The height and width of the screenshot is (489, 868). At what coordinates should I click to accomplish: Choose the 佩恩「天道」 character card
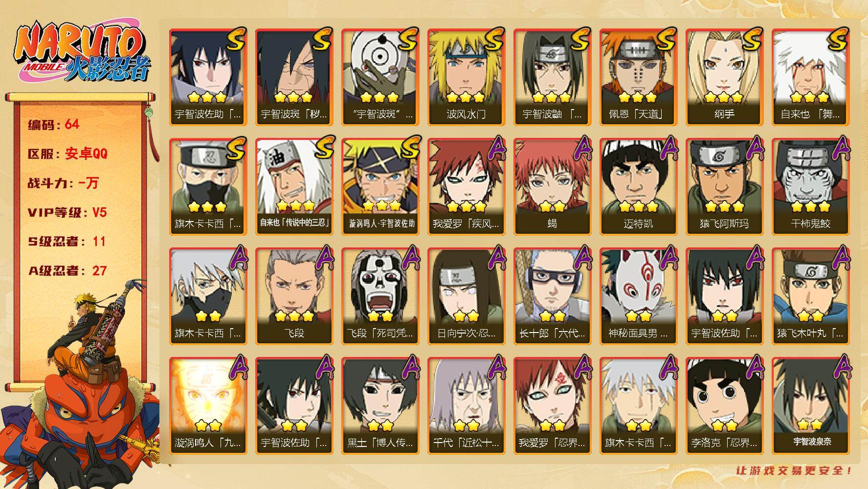point(638,77)
